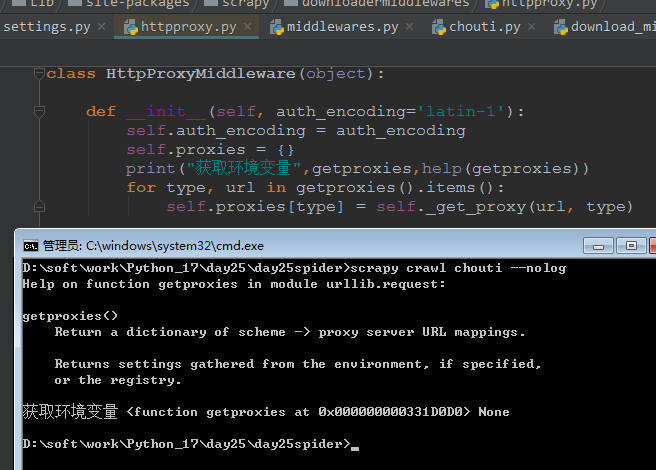The height and width of the screenshot is (470, 656).
Task: Click the __init__ method name
Action: coord(166,112)
